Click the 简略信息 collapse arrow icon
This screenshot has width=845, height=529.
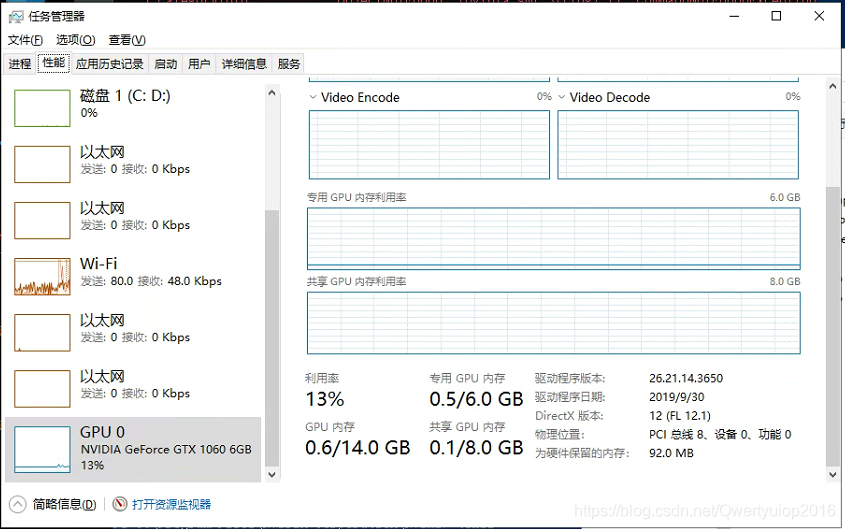17,504
